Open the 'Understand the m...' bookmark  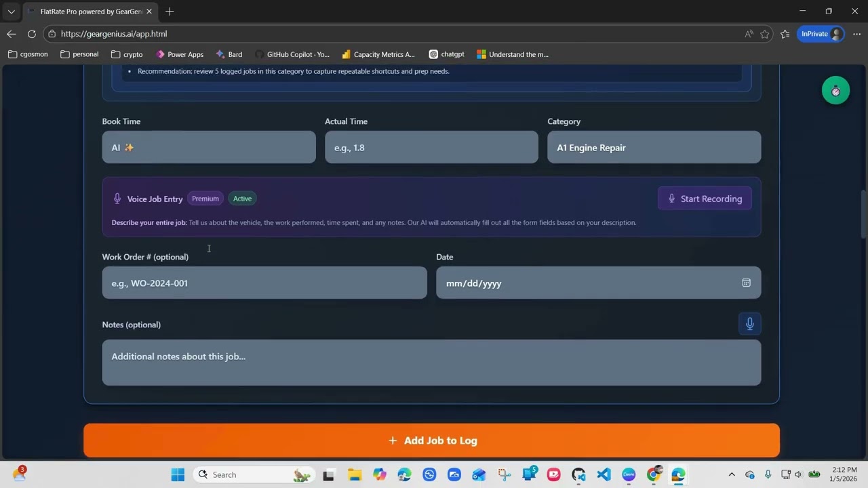tap(513, 54)
